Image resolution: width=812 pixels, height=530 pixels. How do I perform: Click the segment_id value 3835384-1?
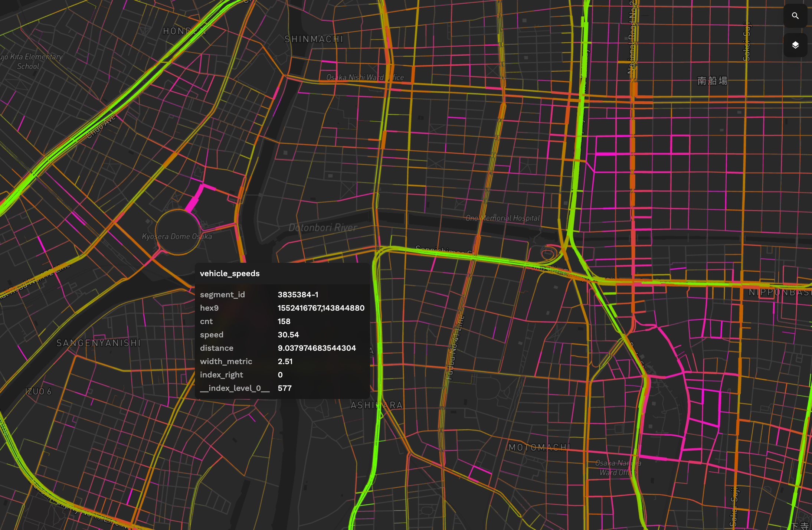click(298, 295)
